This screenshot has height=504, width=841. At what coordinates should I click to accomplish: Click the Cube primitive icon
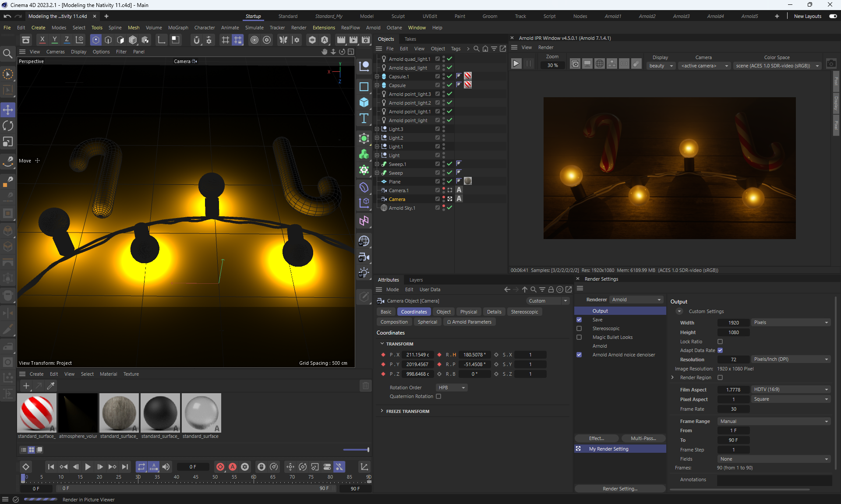(x=364, y=102)
